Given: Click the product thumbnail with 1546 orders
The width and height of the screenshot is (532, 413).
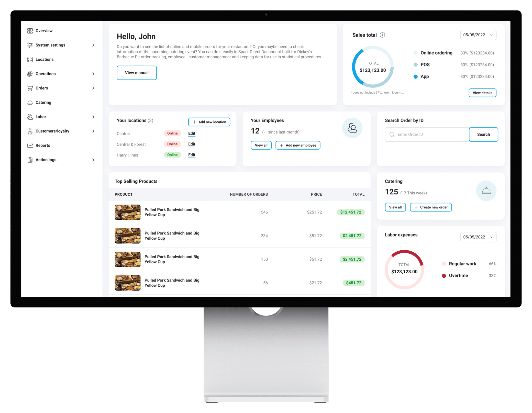Looking at the screenshot, I should click(x=127, y=212).
